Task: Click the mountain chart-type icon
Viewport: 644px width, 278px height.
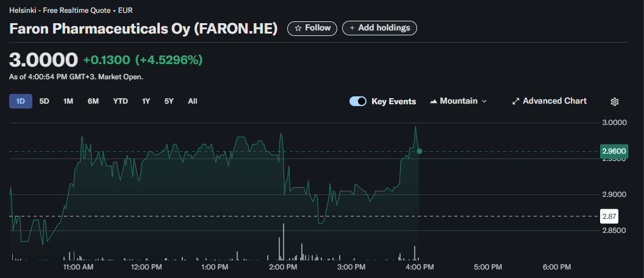Action: pos(434,101)
